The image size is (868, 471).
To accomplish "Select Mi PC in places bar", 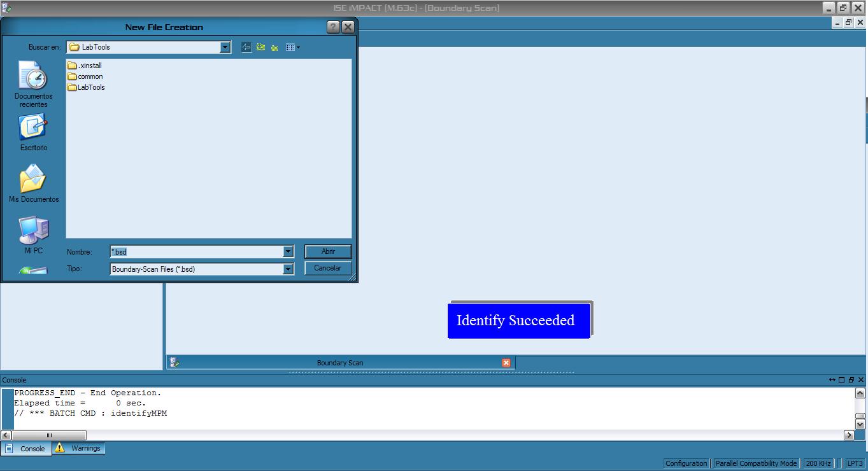I will (x=33, y=235).
